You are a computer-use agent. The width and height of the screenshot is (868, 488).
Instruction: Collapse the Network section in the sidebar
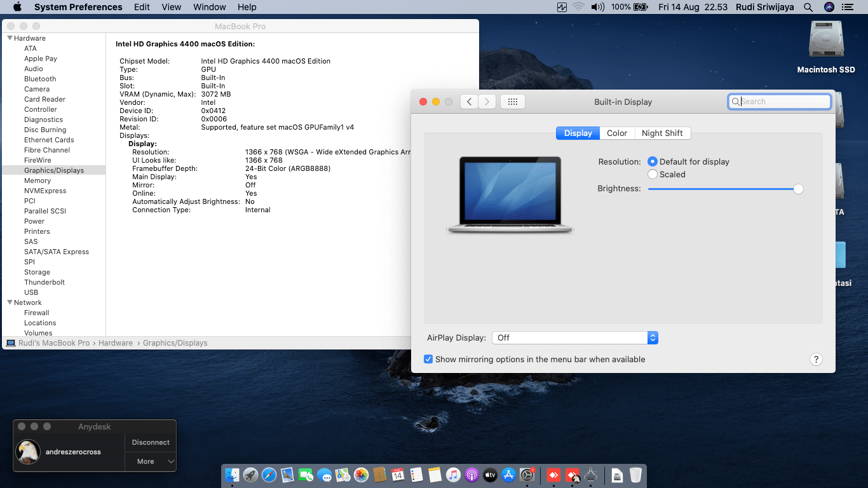click(10, 302)
